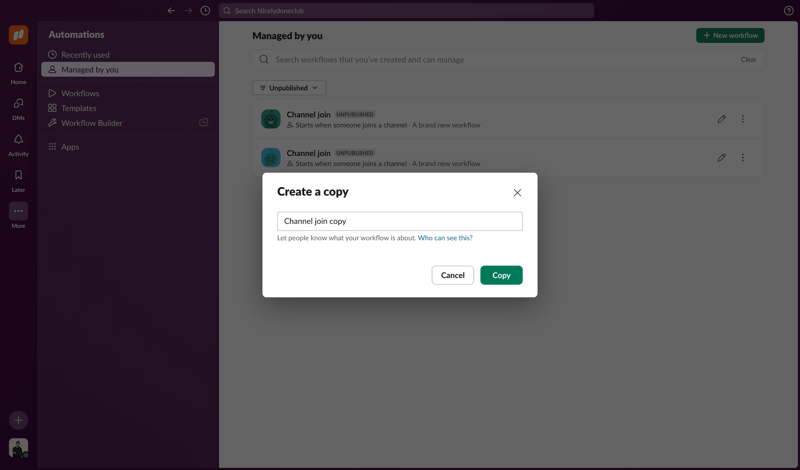Edit the second Channel join workflow

(x=721, y=158)
